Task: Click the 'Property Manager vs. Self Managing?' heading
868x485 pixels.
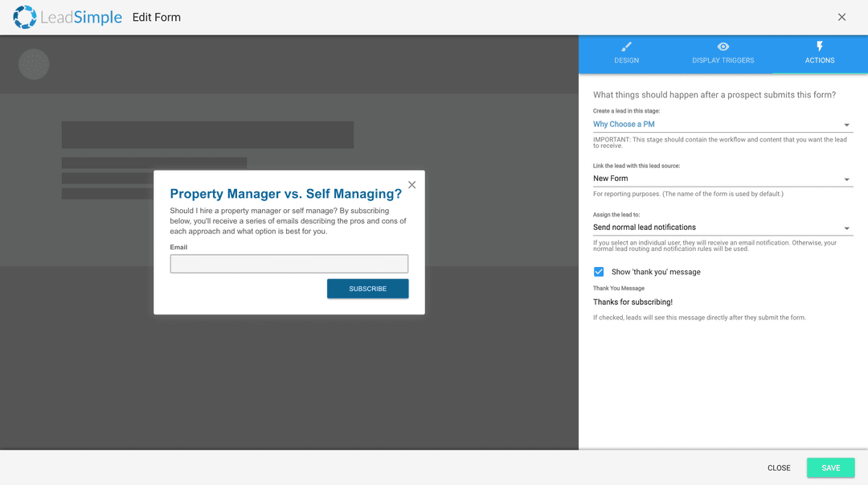Action: click(x=285, y=194)
